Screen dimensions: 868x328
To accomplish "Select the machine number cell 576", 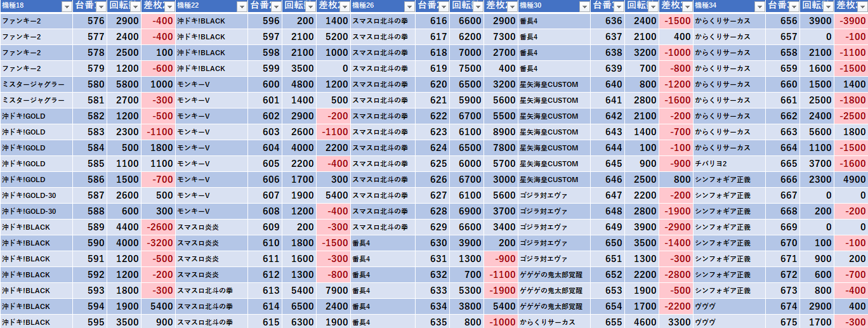I will point(89,21).
